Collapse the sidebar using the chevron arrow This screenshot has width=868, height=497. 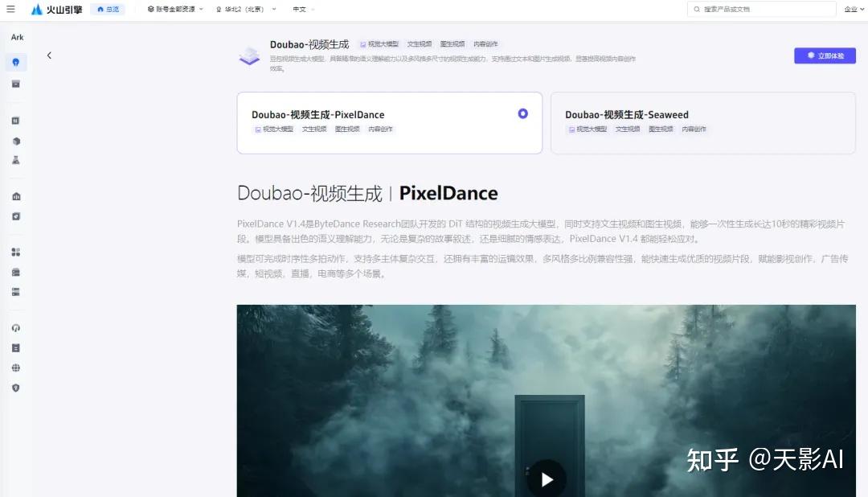pos(49,55)
